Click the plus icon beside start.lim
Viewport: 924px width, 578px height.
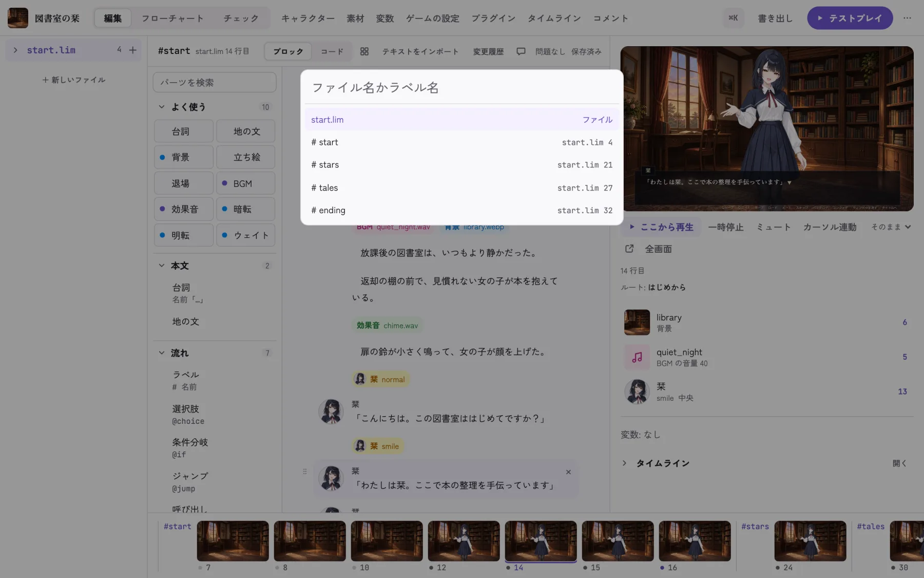(132, 50)
